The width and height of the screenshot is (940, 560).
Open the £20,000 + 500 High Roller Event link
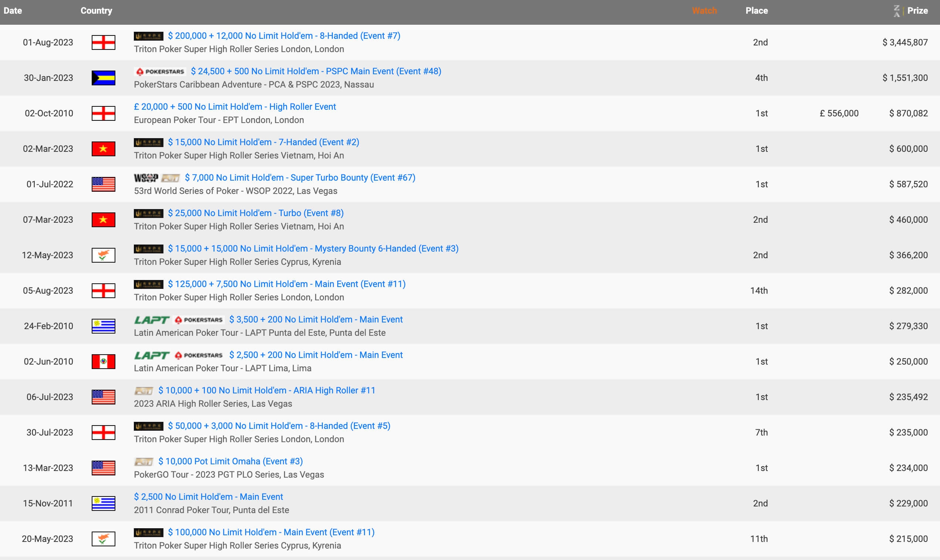tap(234, 107)
